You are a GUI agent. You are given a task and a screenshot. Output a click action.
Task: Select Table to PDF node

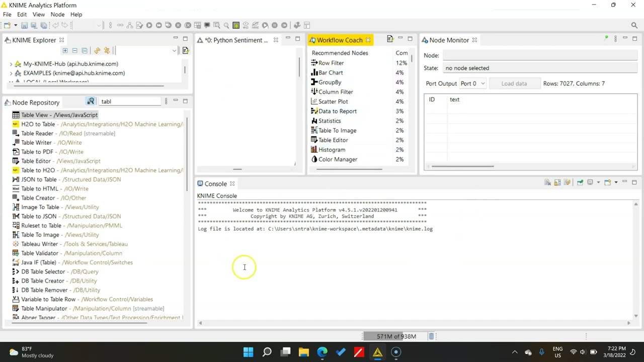click(x=48, y=152)
